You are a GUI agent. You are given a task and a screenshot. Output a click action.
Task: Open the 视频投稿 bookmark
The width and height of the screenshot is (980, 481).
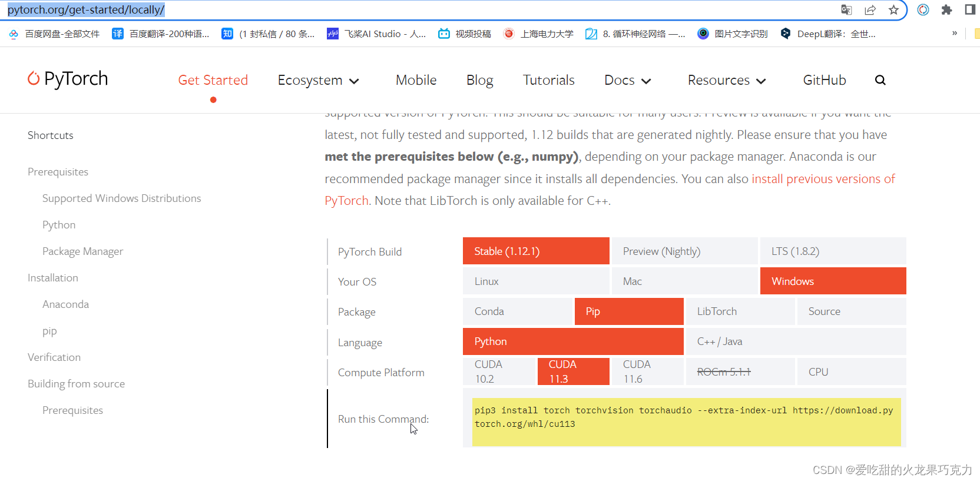point(465,34)
